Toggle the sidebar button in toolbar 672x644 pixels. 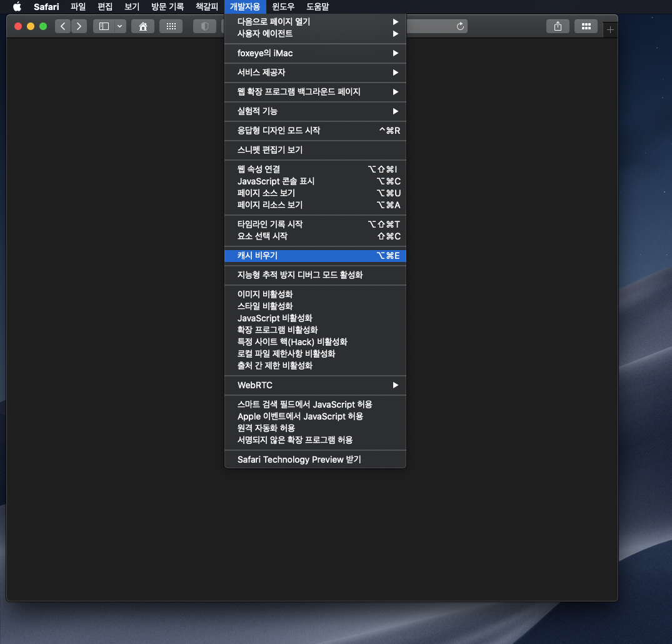[104, 26]
